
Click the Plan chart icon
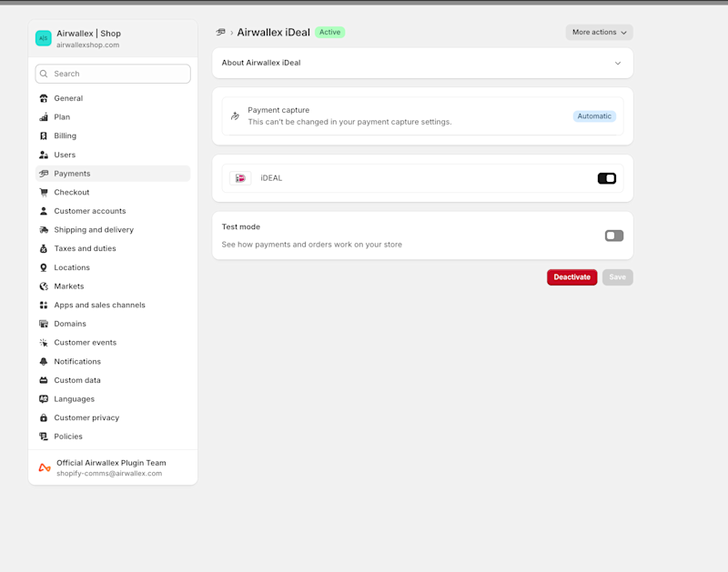44,117
